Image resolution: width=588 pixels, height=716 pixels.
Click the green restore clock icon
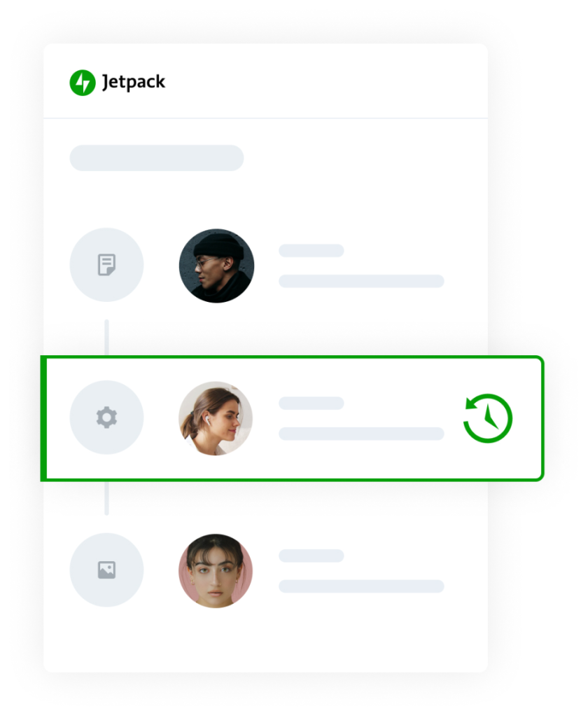[488, 418]
